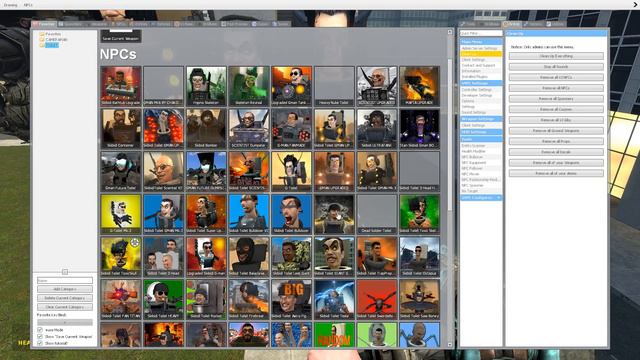Pick the Skibidi Toilet Saw Rotary icon
The height and width of the screenshot is (360, 640).
pos(419,299)
